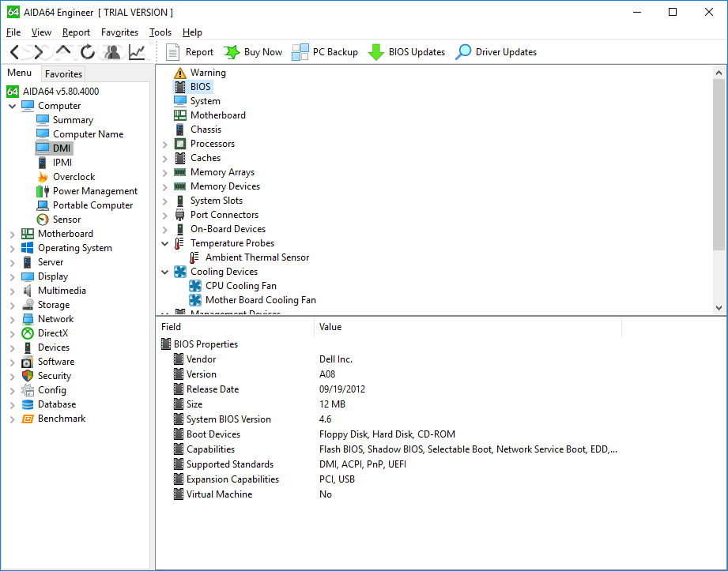Open the View menu

pos(41,32)
